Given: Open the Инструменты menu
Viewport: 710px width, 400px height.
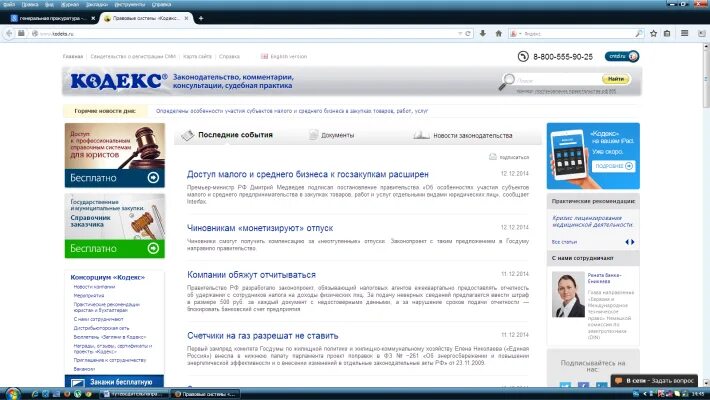Looking at the screenshot, I should pos(130,4).
